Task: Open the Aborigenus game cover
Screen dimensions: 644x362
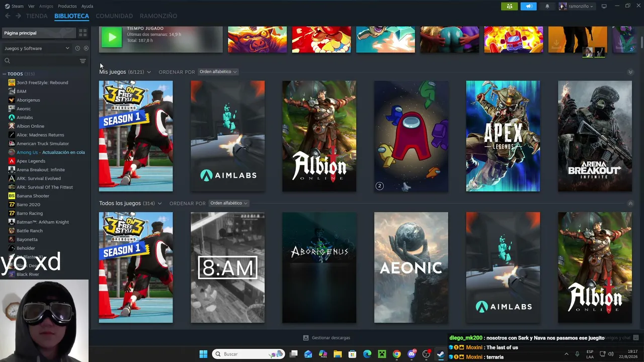Action: 319,267
